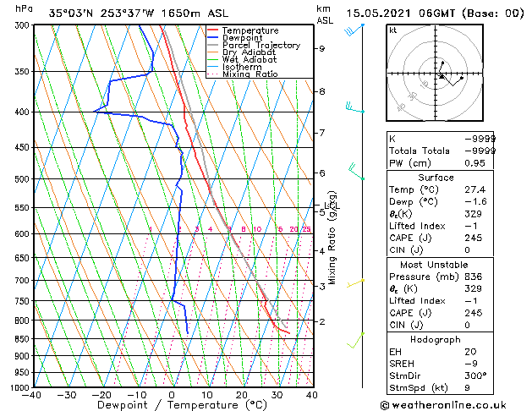Click the '9' km altitude tick label
The width and height of the screenshot is (532, 411).
321,49
